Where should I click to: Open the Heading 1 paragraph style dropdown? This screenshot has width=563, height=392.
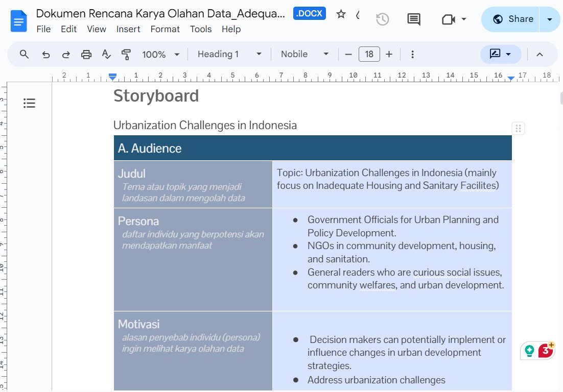pyautogui.click(x=229, y=54)
